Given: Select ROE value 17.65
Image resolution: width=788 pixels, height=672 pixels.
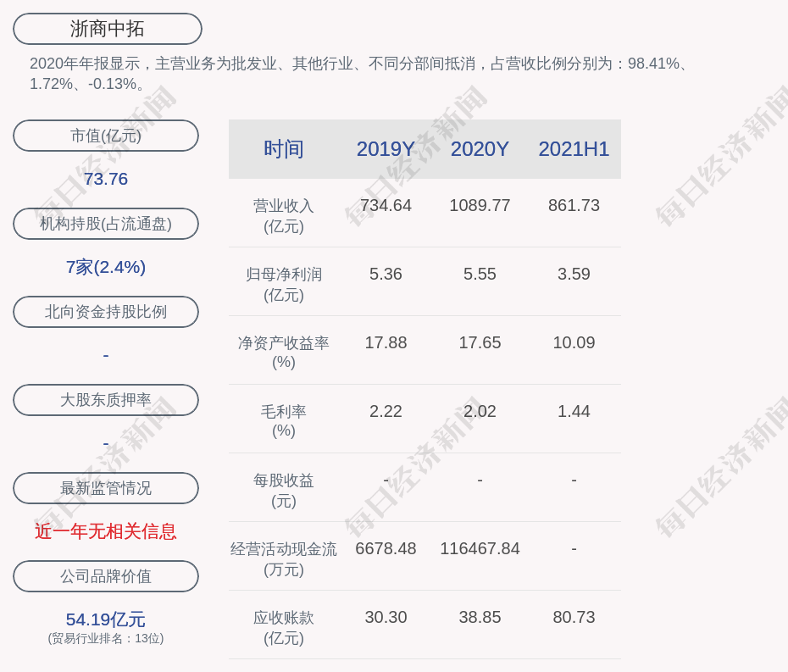Looking at the screenshot, I should [480, 343].
